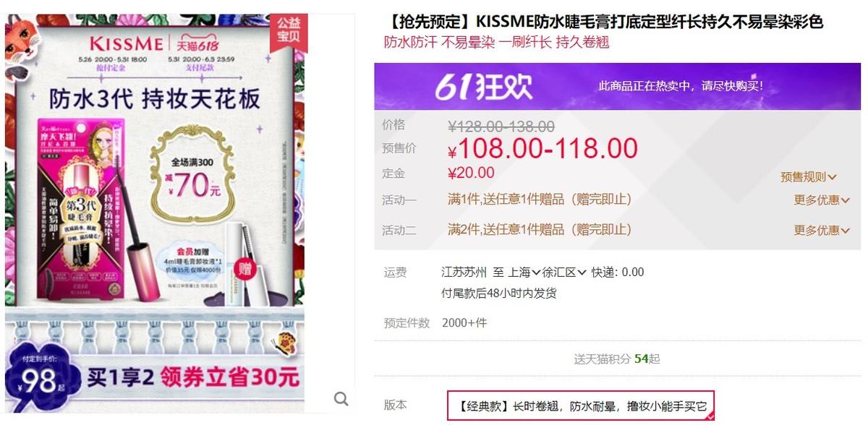This screenshot has width=868, height=425.
Task: Expand 更多优惠 for 活动一
Action: click(822, 199)
